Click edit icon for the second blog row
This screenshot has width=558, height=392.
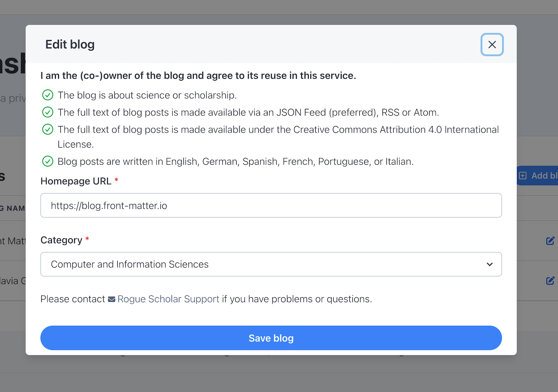pos(550,281)
